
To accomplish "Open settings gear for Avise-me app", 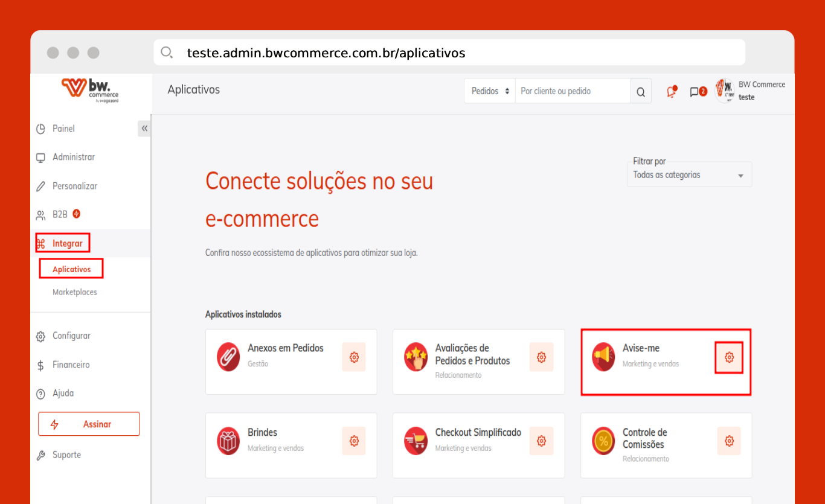I will coord(729,357).
